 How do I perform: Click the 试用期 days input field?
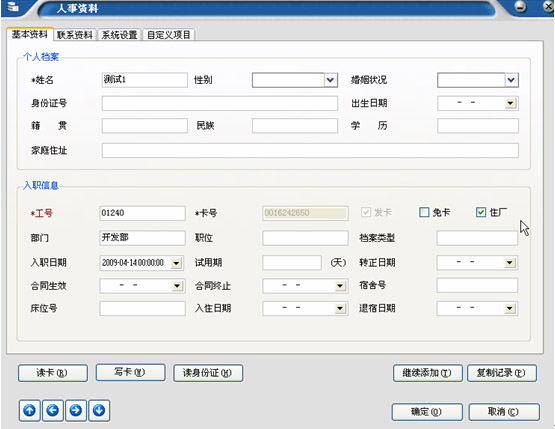[x=292, y=263]
